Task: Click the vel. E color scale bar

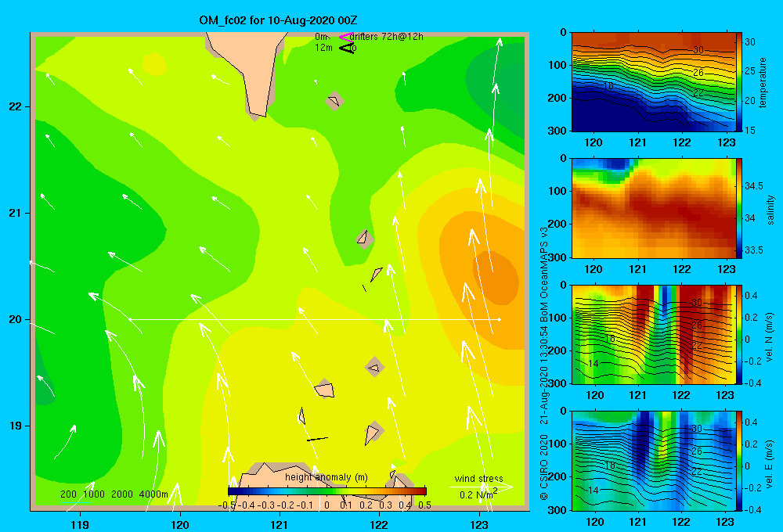Action: pyautogui.click(x=739, y=461)
